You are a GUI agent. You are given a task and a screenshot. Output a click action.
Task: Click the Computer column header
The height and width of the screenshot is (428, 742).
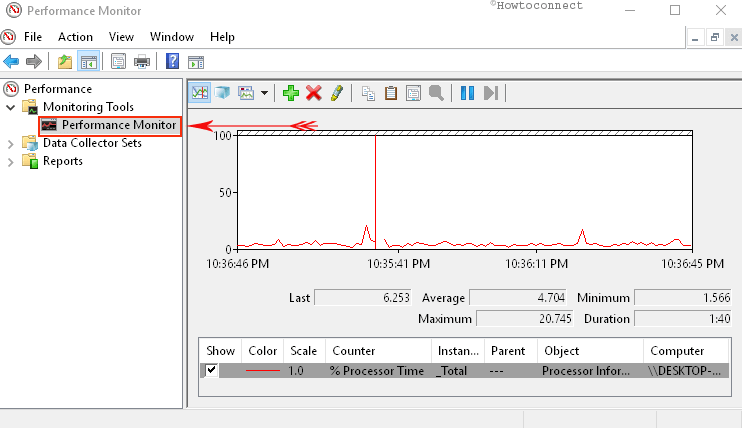tap(686, 351)
